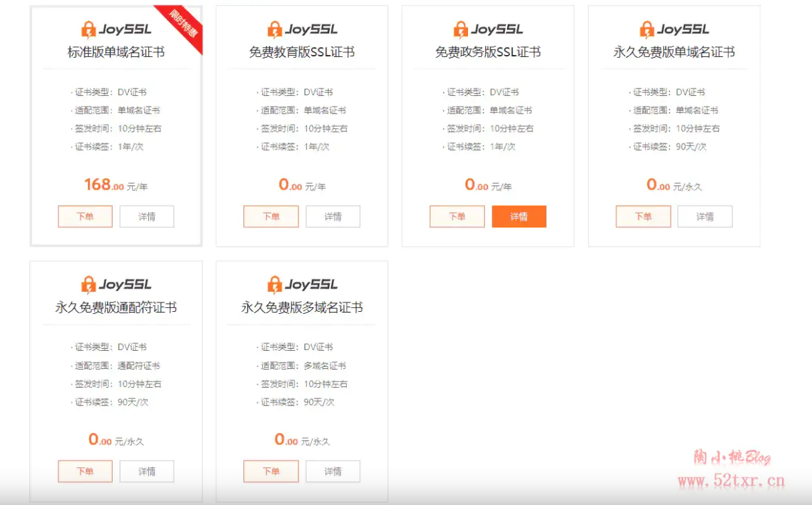This screenshot has height=505, width=812.
Task: Click 适配范围: 单域名证书 on 标准版单域名证书
Action: (x=115, y=110)
